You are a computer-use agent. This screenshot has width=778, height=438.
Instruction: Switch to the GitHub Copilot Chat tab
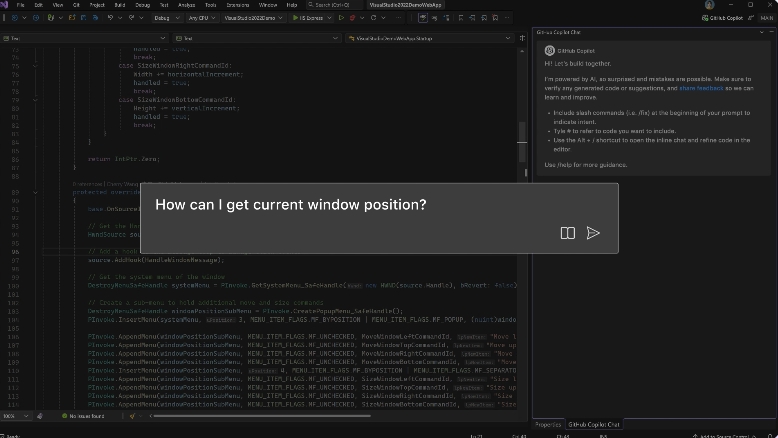point(593,425)
